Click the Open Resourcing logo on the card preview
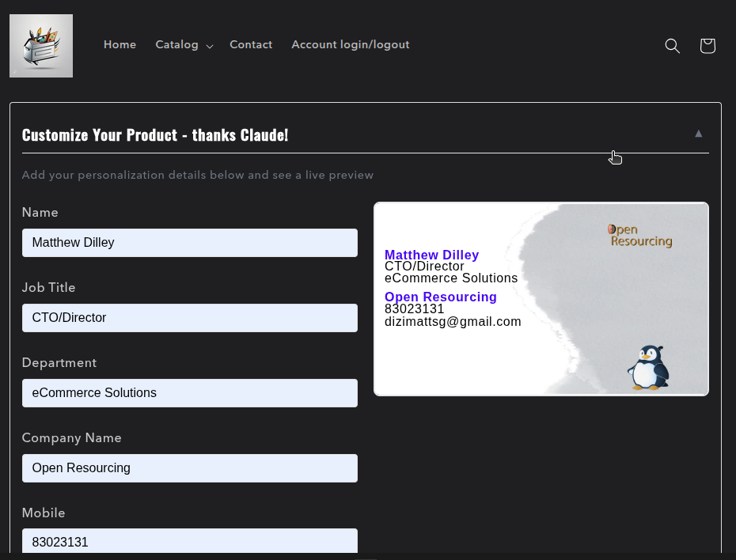 [x=640, y=236]
